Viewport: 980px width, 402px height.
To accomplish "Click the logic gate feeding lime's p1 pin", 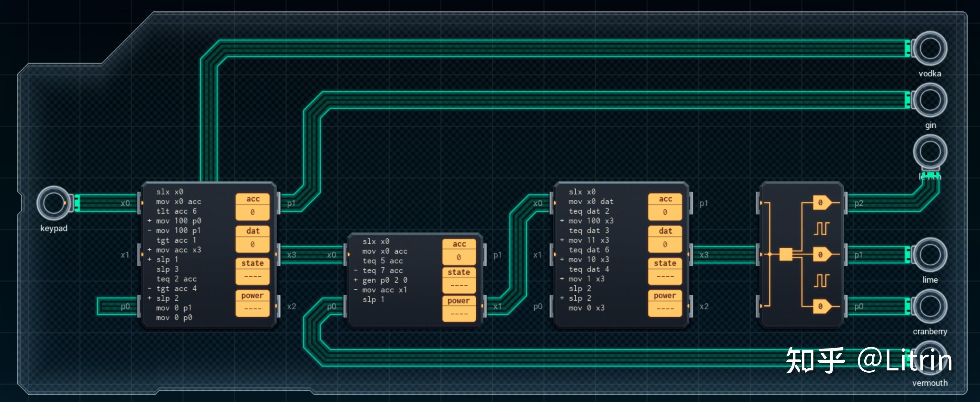I will (821, 254).
